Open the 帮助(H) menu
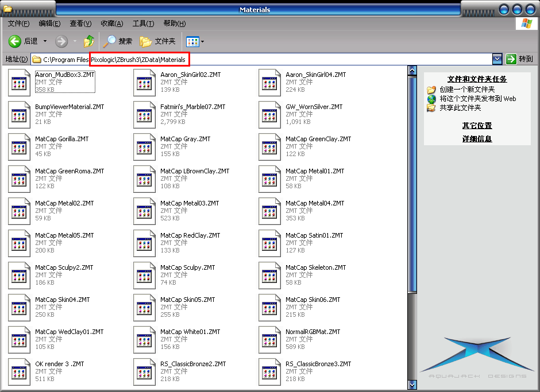Viewport: 540px width, 392px height. 174,24
